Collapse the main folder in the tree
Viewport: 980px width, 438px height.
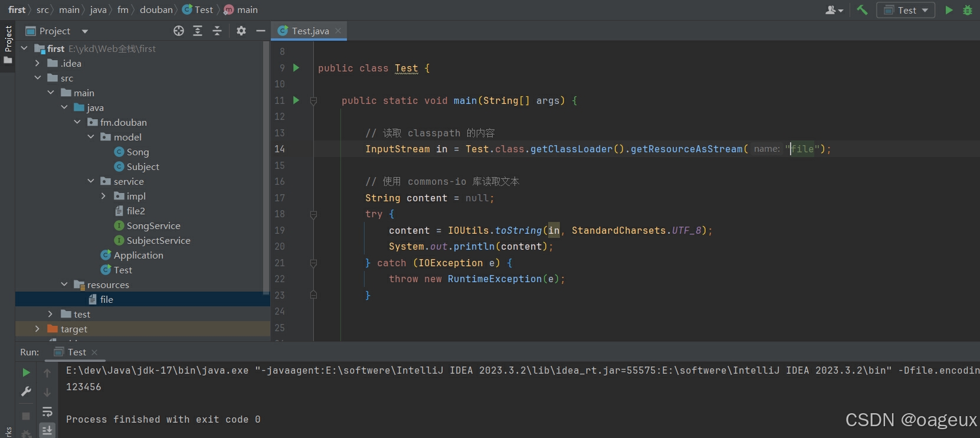pyautogui.click(x=51, y=93)
